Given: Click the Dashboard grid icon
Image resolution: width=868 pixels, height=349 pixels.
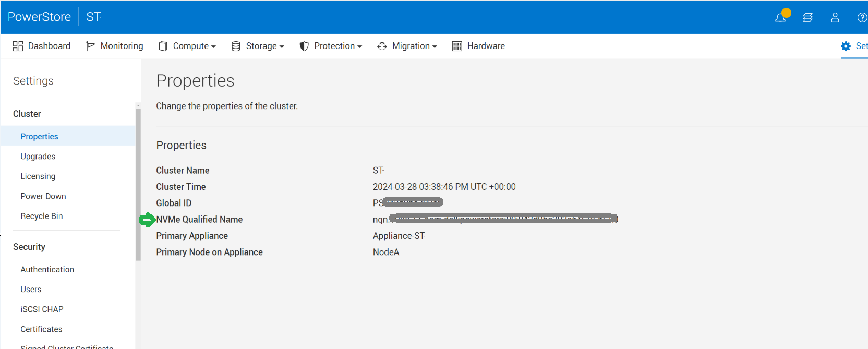Looking at the screenshot, I should point(18,46).
